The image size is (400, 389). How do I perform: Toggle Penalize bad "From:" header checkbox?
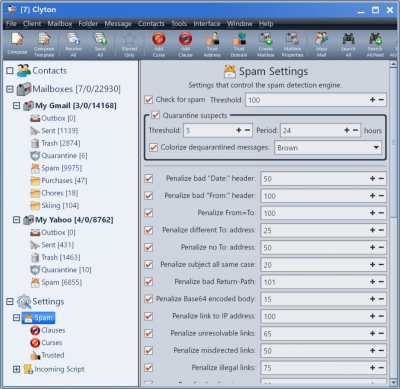149,196
